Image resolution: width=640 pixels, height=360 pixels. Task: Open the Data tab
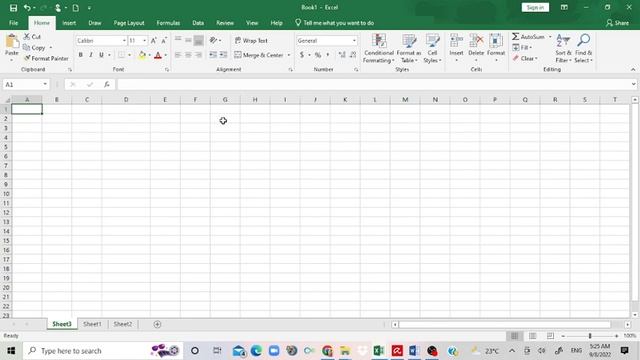pyautogui.click(x=198, y=23)
